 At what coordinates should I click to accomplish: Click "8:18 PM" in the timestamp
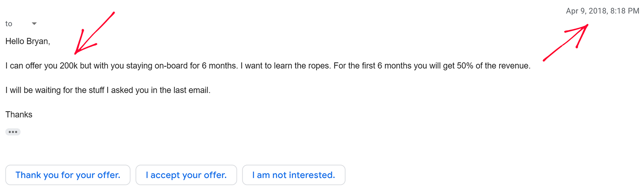[x=625, y=11]
